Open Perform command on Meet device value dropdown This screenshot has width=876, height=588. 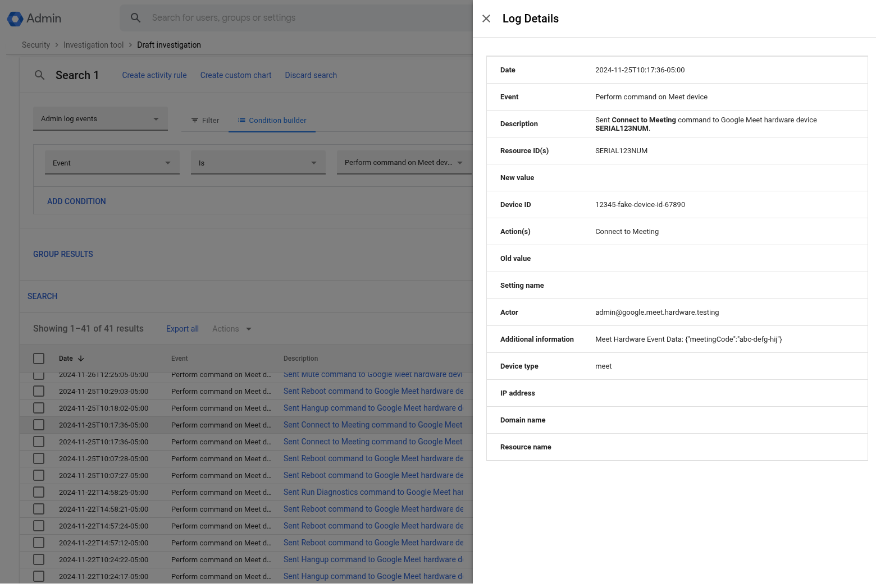tap(404, 163)
